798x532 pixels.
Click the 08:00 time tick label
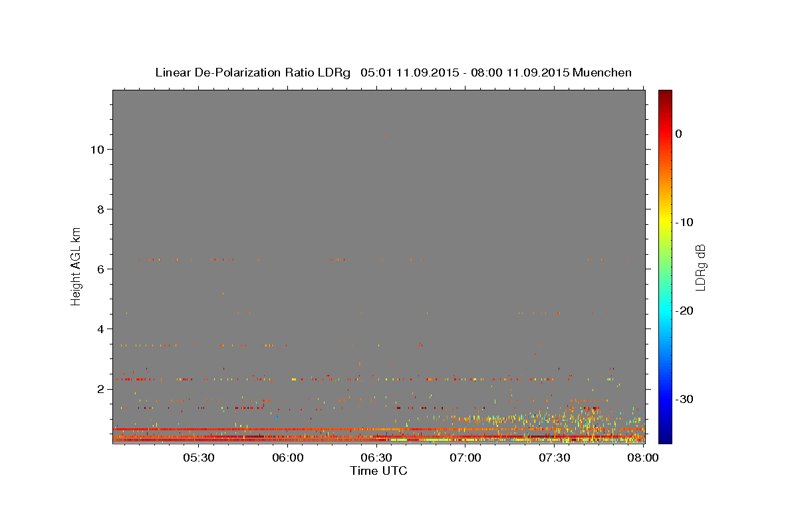coord(643,458)
